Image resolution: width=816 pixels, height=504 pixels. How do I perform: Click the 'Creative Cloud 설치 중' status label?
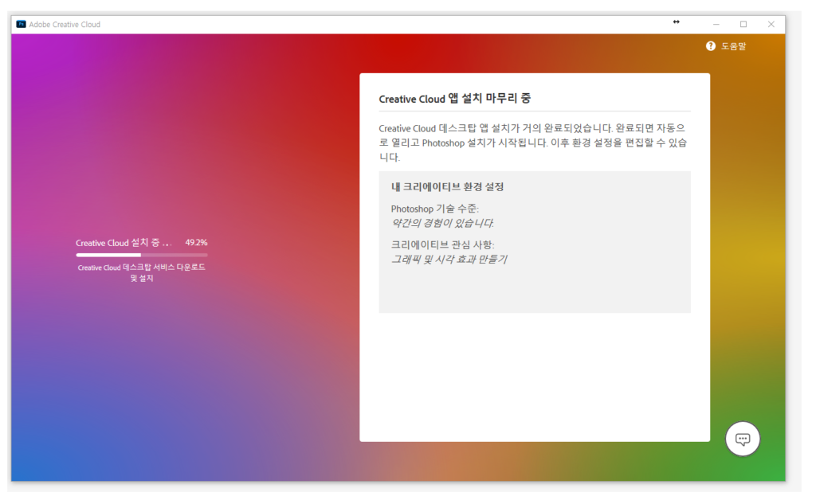point(124,243)
